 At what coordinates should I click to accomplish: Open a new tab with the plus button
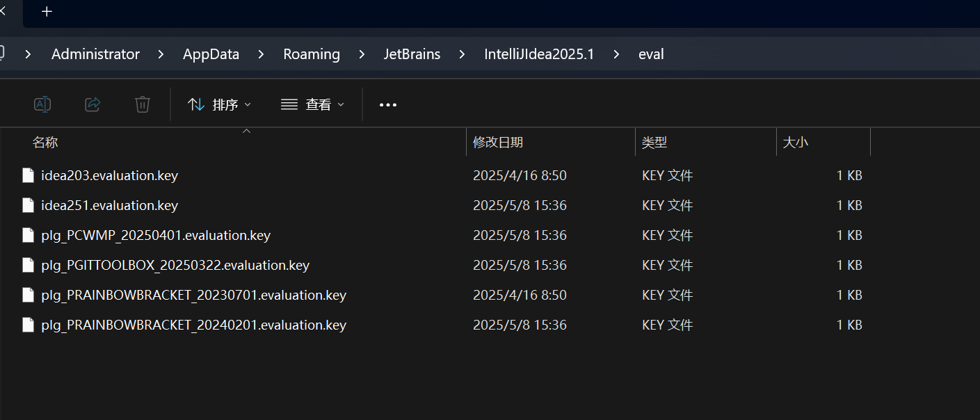click(47, 11)
